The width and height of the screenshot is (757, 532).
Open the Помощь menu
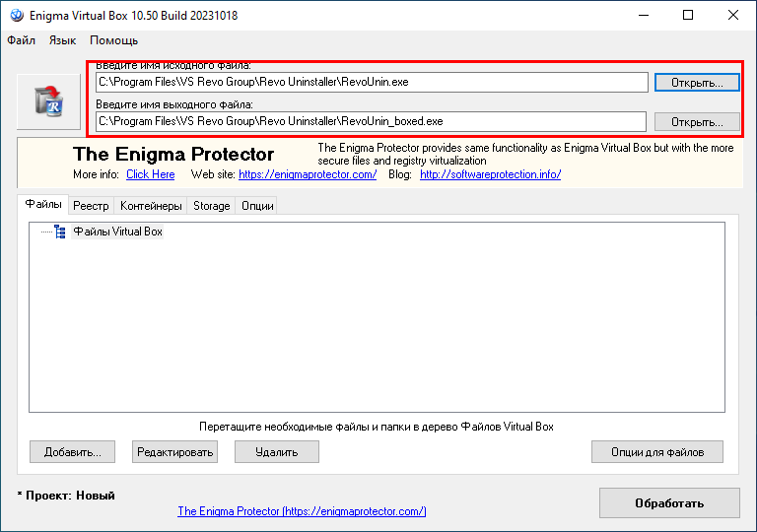[x=114, y=40]
